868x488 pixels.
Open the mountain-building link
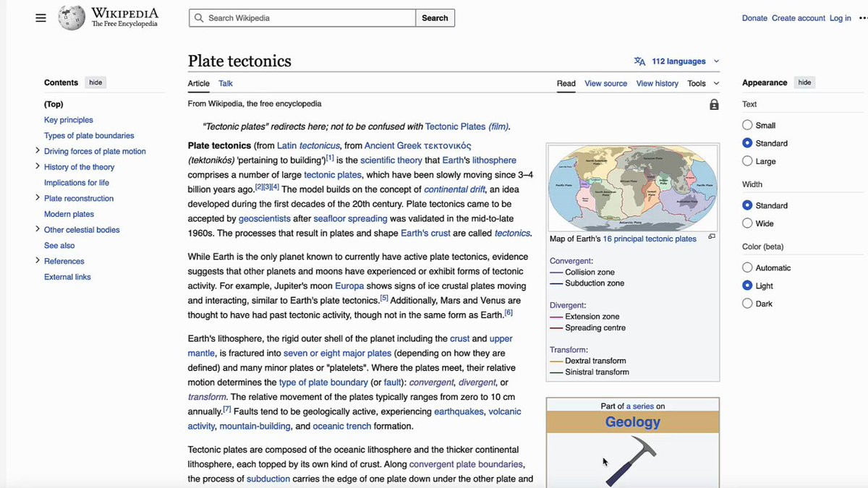[255, 426]
